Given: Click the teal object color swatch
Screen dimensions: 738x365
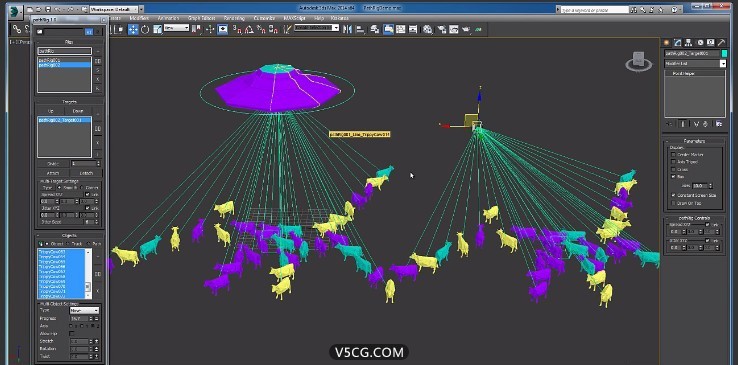Looking at the screenshot, I should [724, 54].
